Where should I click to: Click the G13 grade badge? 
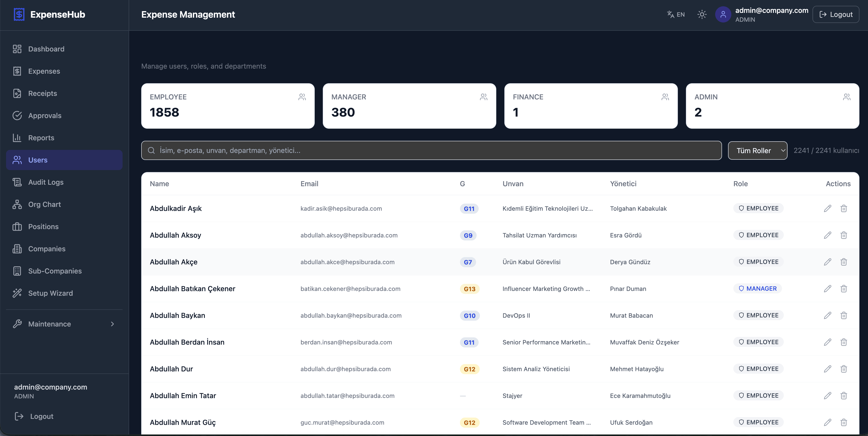[469, 289]
